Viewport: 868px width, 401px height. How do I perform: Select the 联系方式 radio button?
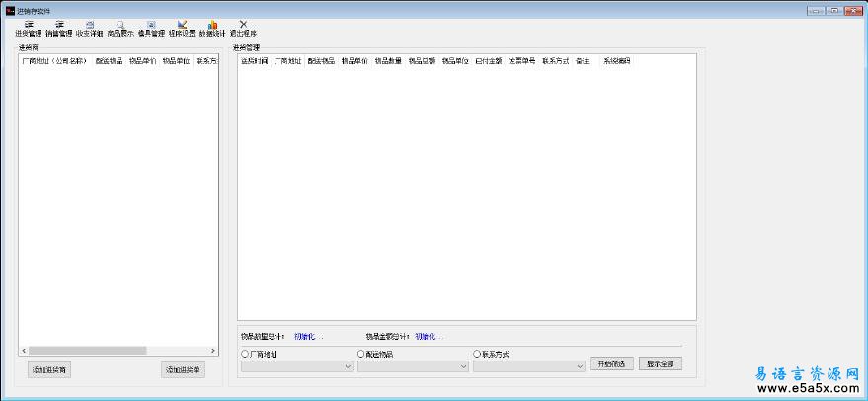coord(477,354)
